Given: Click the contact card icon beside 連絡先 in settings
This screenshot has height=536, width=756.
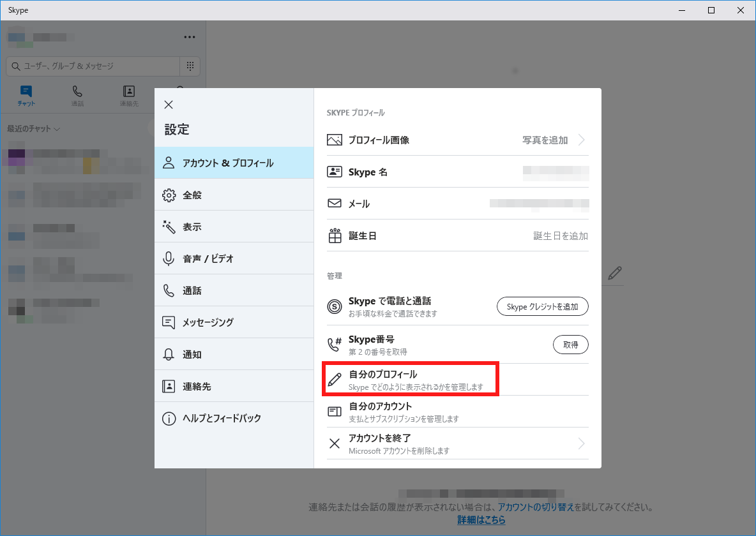Looking at the screenshot, I should coord(169,386).
